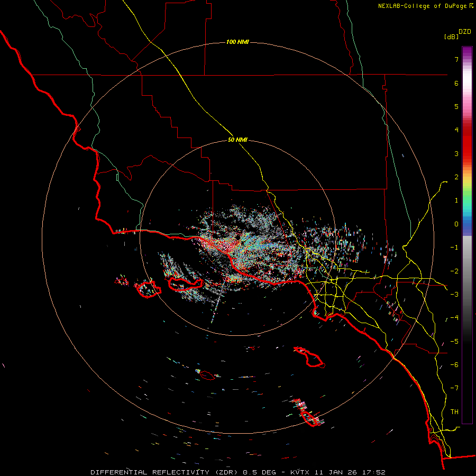Click the Differential Reflectivity caption at bottom
The height and width of the screenshot is (476, 476).
[238, 472]
